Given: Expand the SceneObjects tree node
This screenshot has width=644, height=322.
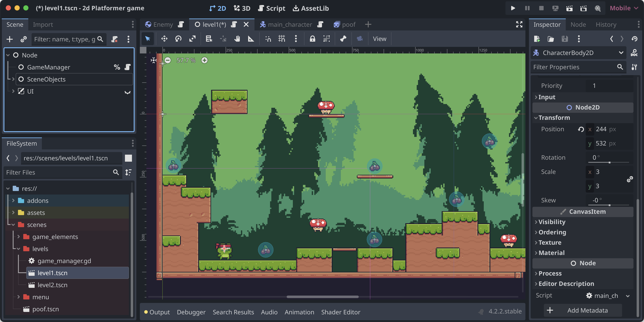Looking at the screenshot, I should click(x=12, y=79).
